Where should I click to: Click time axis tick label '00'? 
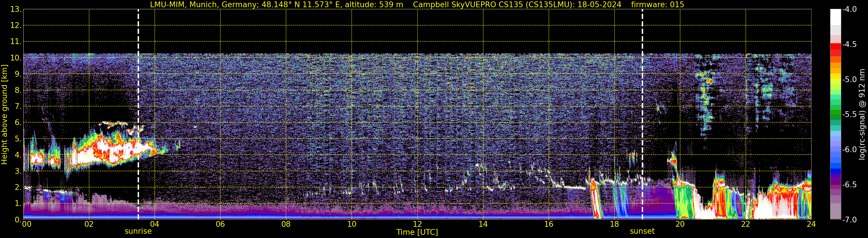coord(26,224)
